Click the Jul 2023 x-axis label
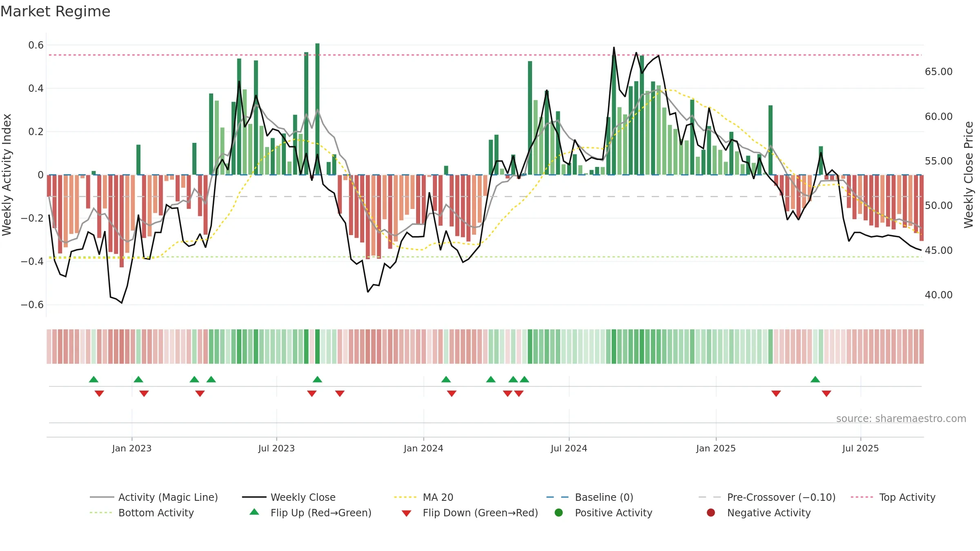980x551 pixels. point(276,448)
